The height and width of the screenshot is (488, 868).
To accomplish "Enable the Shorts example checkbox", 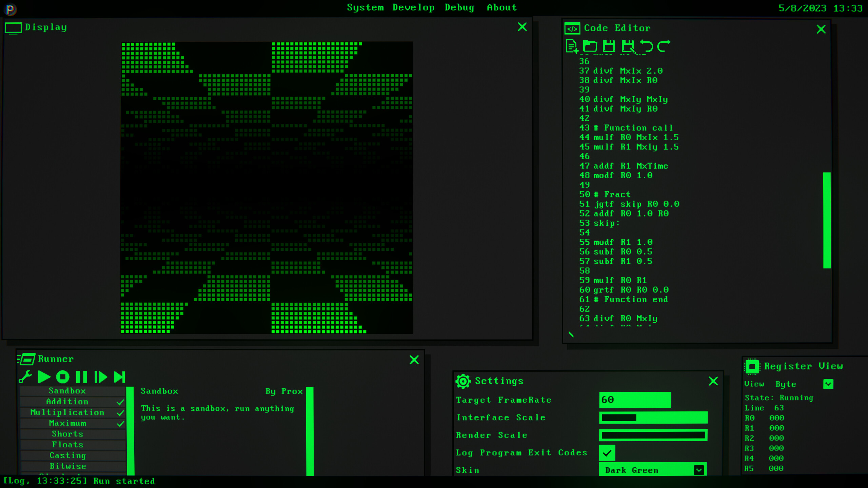I will [x=120, y=434].
